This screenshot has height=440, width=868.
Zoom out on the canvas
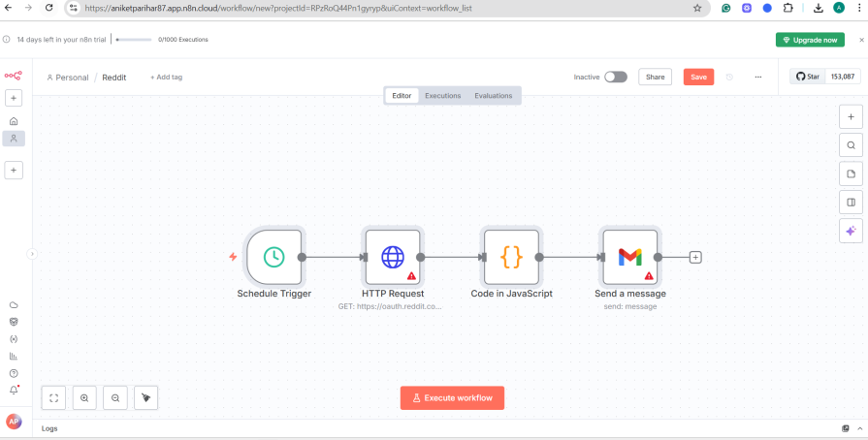pyautogui.click(x=115, y=398)
